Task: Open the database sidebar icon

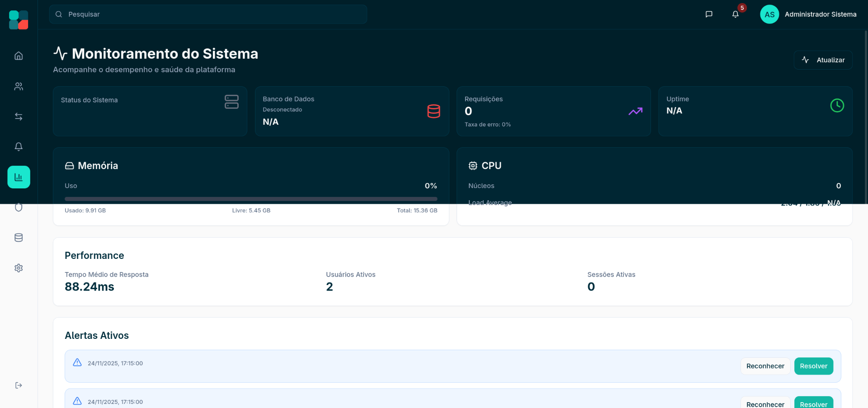Action: tap(19, 238)
